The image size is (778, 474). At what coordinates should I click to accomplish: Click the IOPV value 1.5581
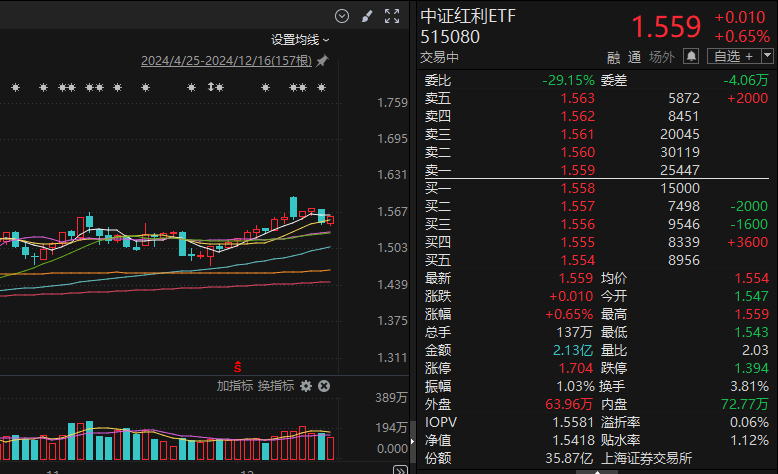(573, 422)
